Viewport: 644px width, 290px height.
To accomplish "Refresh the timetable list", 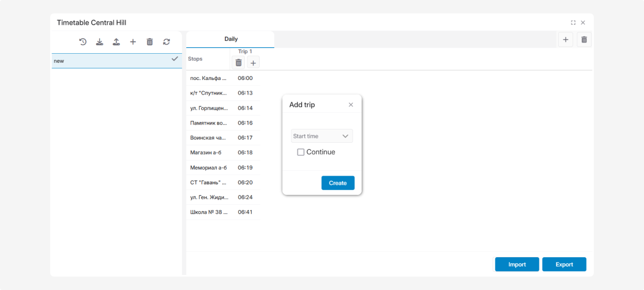I will (166, 42).
